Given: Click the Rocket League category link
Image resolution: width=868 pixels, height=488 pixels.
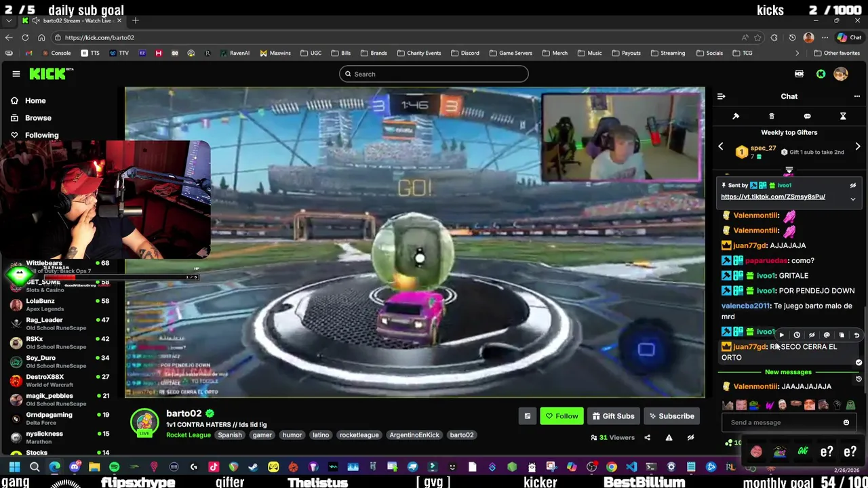Looking at the screenshot, I should (189, 435).
